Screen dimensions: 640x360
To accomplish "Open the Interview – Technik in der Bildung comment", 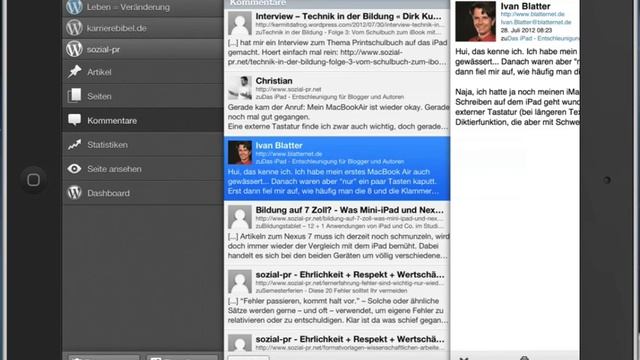I will [337, 40].
